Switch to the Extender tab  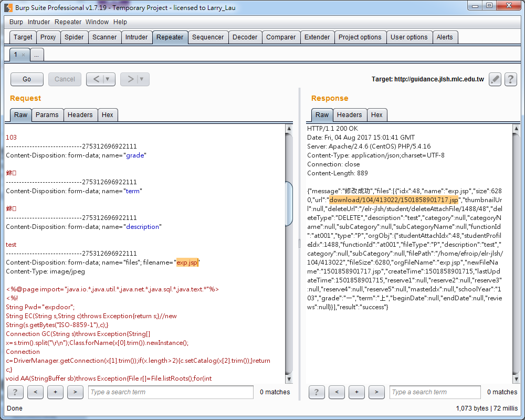point(317,37)
